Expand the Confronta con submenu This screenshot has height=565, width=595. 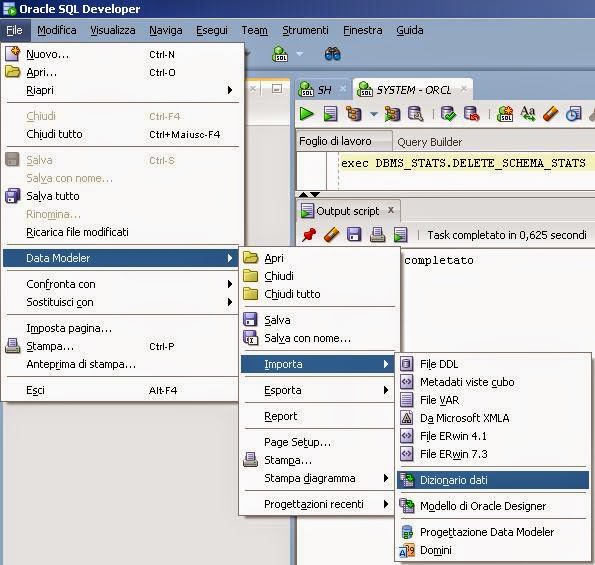(230, 284)
